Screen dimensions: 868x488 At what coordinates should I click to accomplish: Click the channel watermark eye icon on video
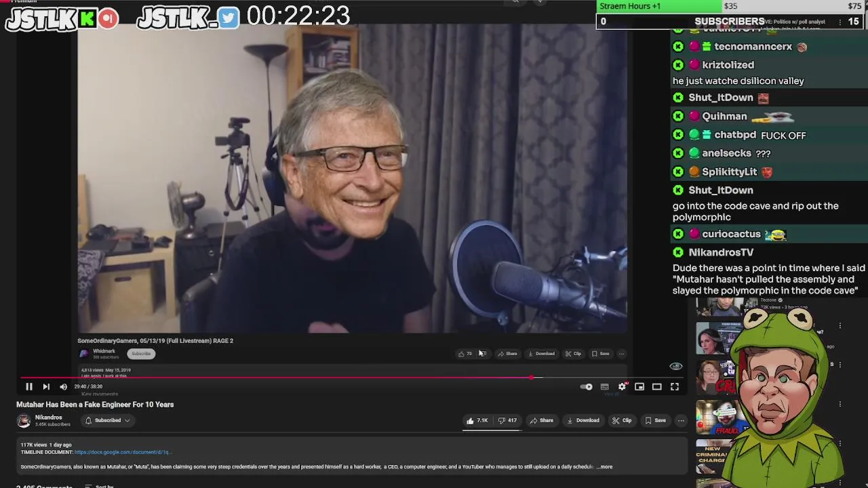coord(675,366)
